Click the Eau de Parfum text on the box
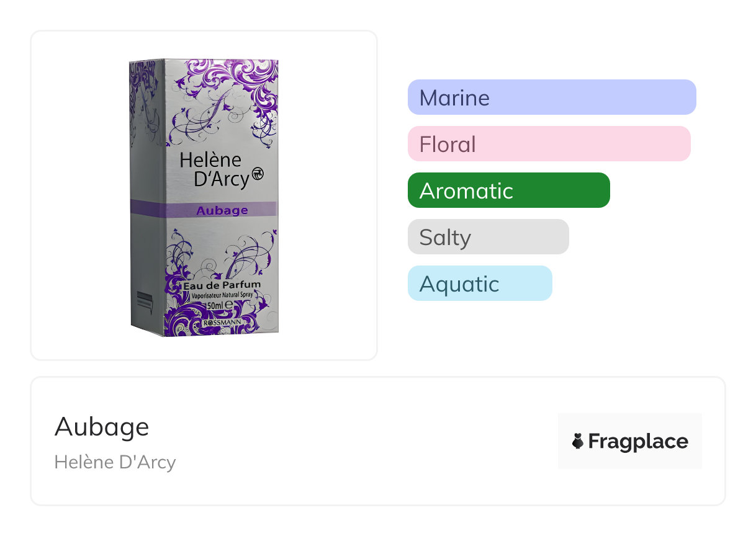 pos(222,285)
